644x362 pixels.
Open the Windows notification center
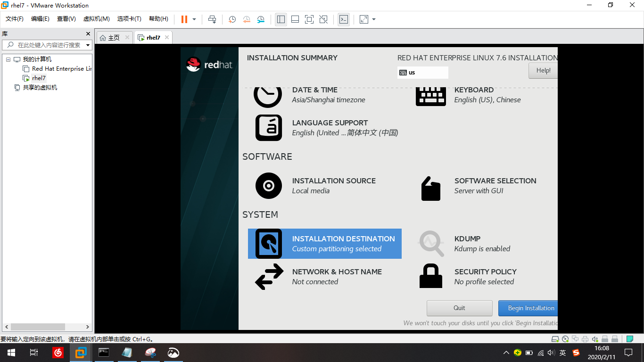coord(628,353)
